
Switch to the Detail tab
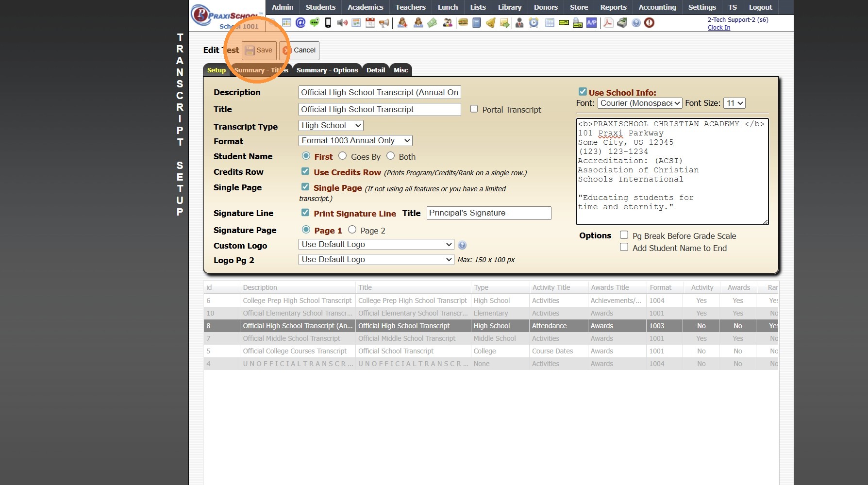point(376,70)
